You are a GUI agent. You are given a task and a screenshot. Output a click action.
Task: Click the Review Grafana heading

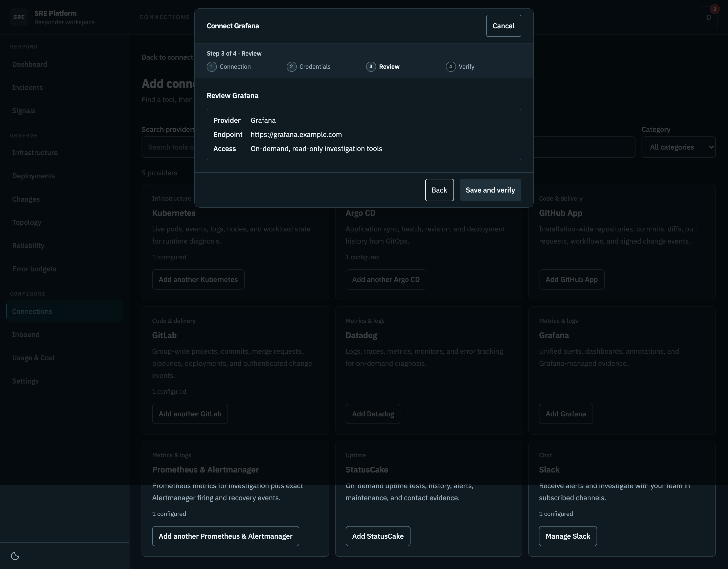(232, 96)
